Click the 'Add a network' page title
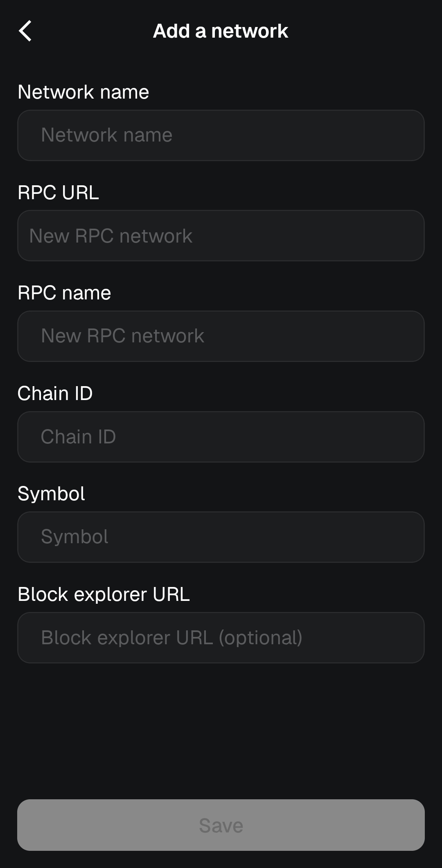Screen dimensions: 442x868 click(221, 31)
